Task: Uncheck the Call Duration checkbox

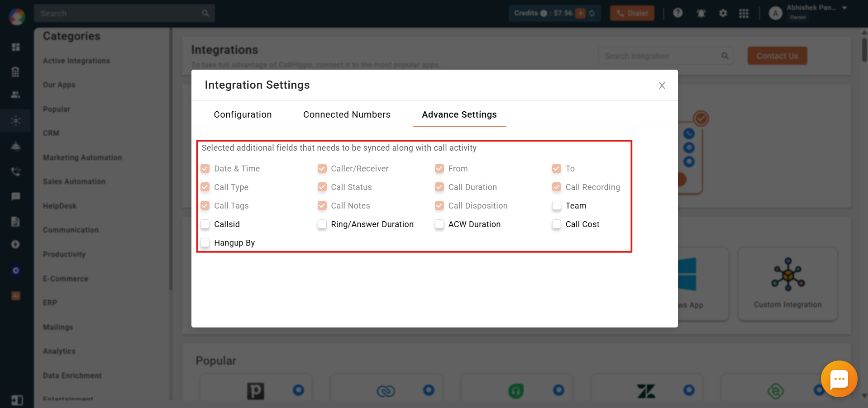Action: coord(439,187)
